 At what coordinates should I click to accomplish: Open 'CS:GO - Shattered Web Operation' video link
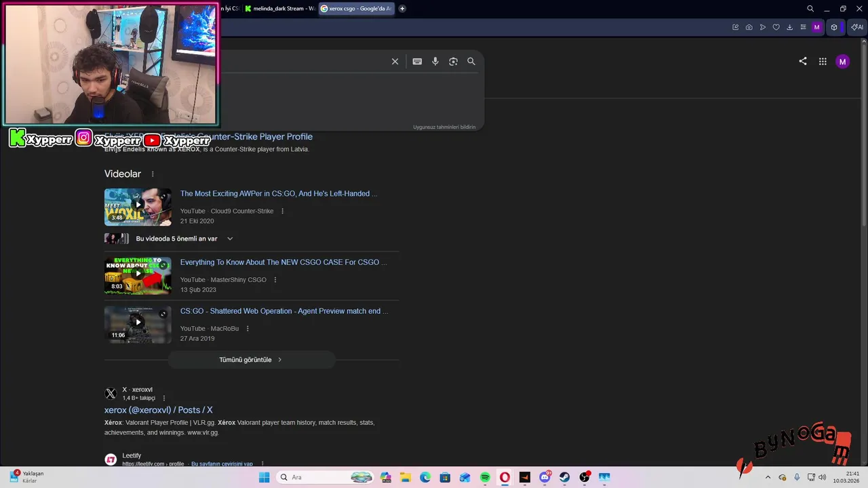(284, 311)
